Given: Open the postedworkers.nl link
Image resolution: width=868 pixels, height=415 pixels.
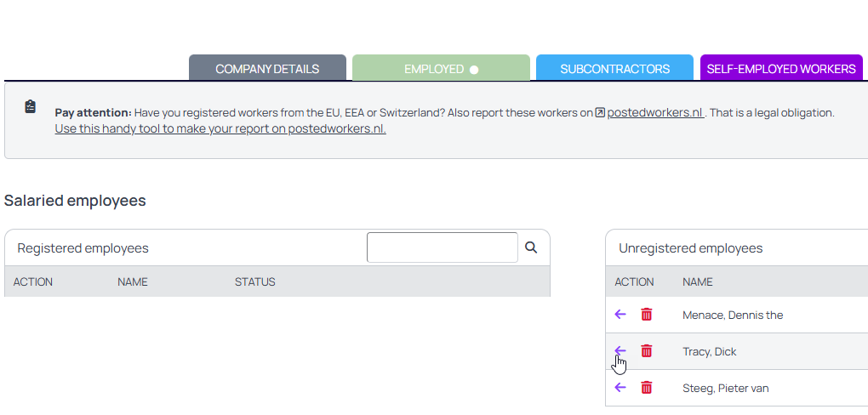Looking at the screenshot, I should [x=655, y=113].
